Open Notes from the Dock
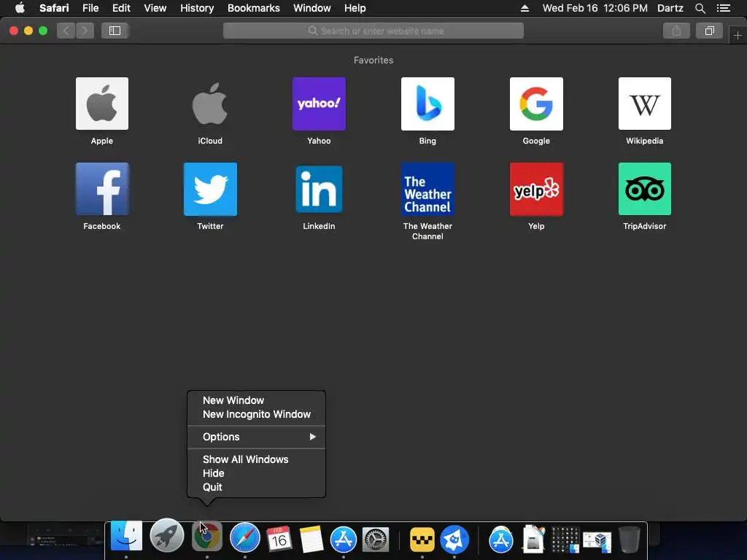Viewport: 747px width, 560px height. [x=311, y=539]
